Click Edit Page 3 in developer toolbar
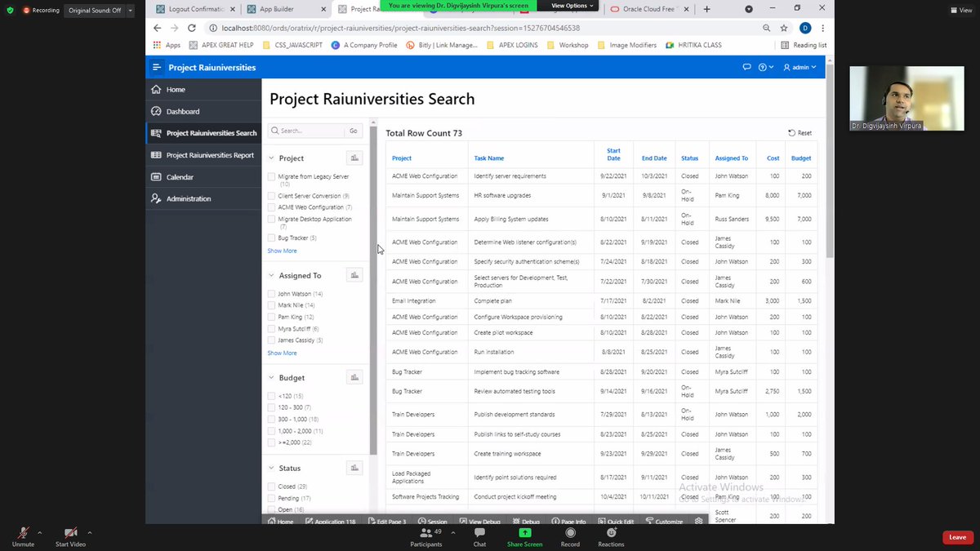The height and width of the screenshot is (551, 980). pos(386,522)
